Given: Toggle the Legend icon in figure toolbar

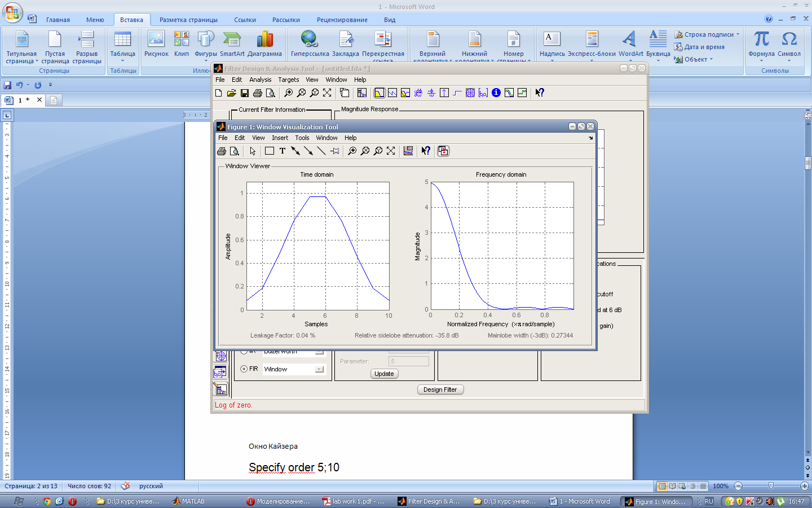Looking at the screenshot, I should 408,151.
